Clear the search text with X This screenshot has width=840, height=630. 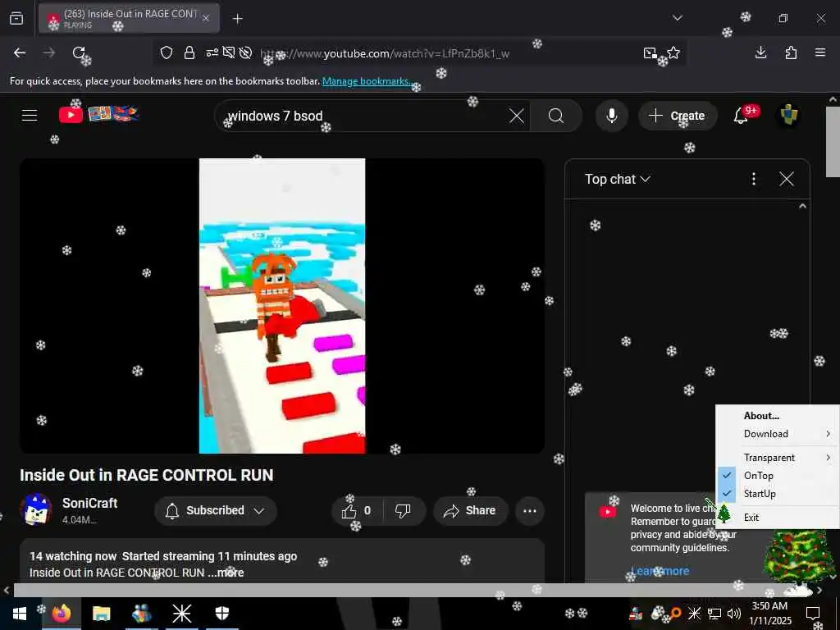pyautogui.click(x=517, y=116)
